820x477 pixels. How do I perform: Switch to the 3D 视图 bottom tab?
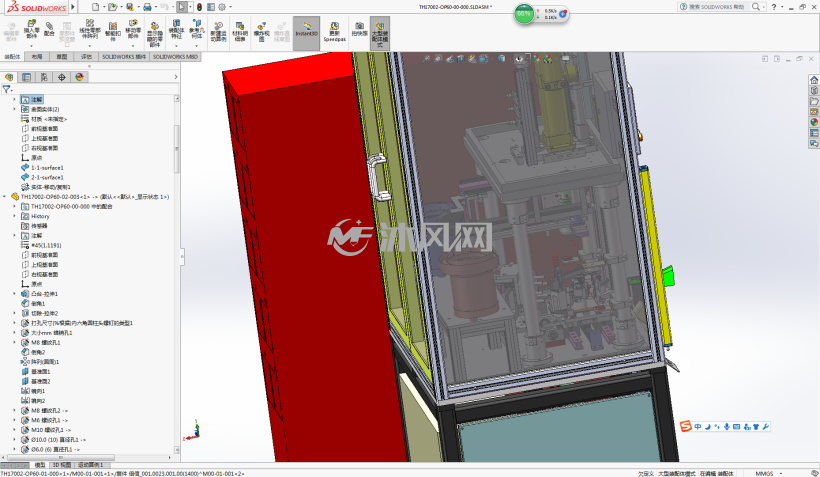(x=62, y=465)
